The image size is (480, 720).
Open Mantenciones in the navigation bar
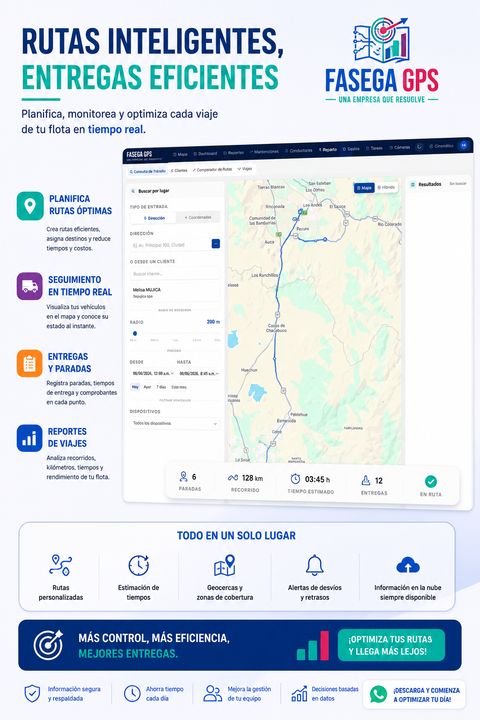pos(265,152)
